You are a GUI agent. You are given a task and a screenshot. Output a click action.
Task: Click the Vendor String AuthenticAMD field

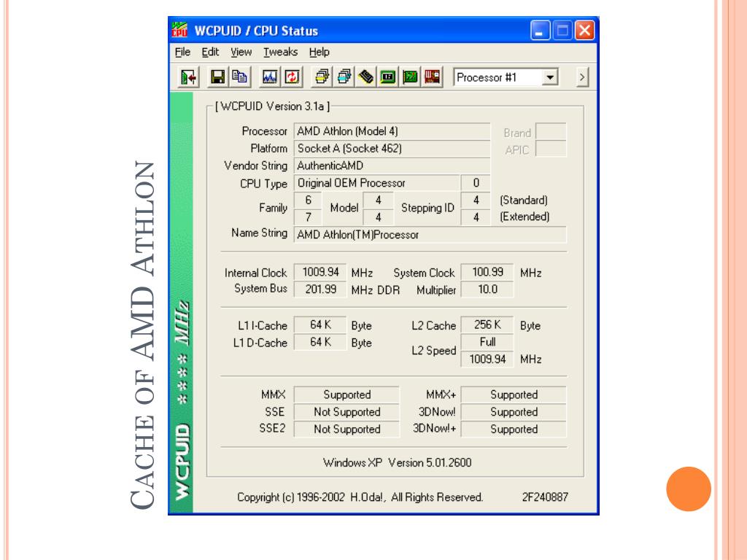[392, 166]
